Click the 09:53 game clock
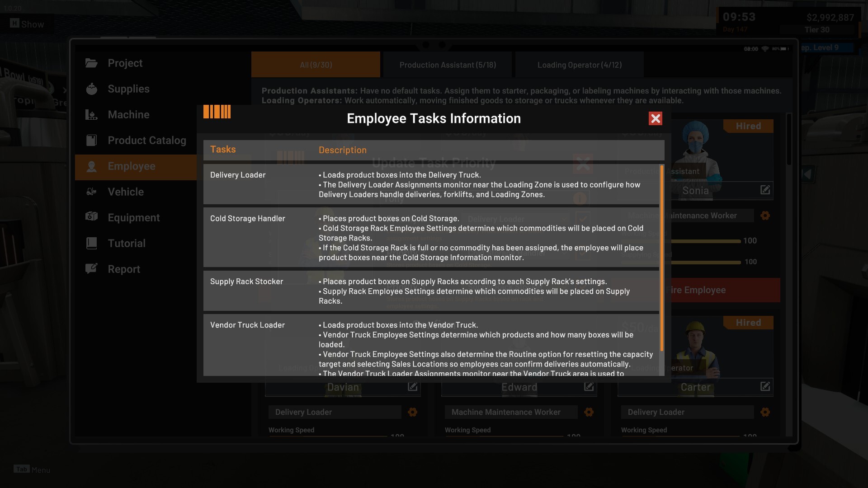This screenshot has width=868, height=488. point(739,17)
